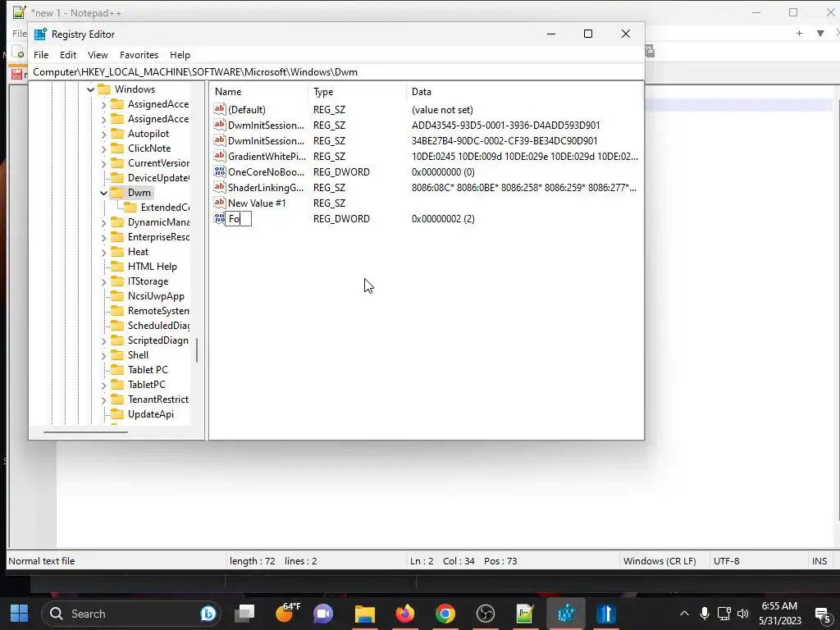The image size is (840, 630).
Task: Select the UpdateApi key
Action: [x=151, y=414]
